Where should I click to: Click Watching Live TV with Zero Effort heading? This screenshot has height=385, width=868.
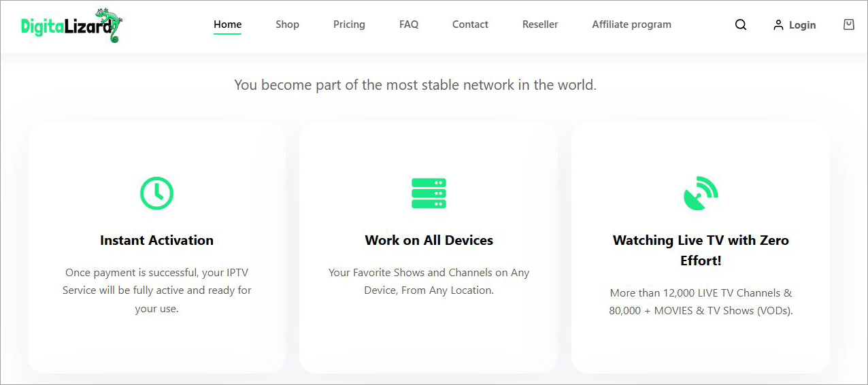701,250
